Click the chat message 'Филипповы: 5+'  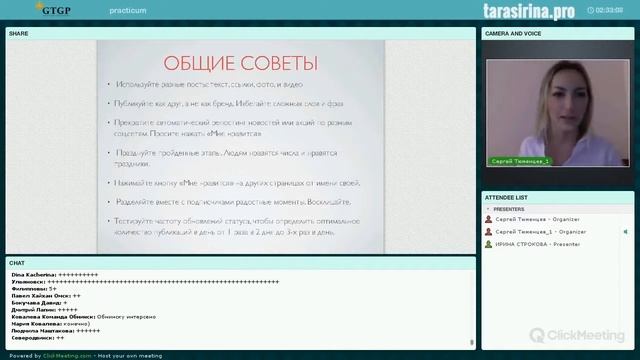(x=34, y=289)
